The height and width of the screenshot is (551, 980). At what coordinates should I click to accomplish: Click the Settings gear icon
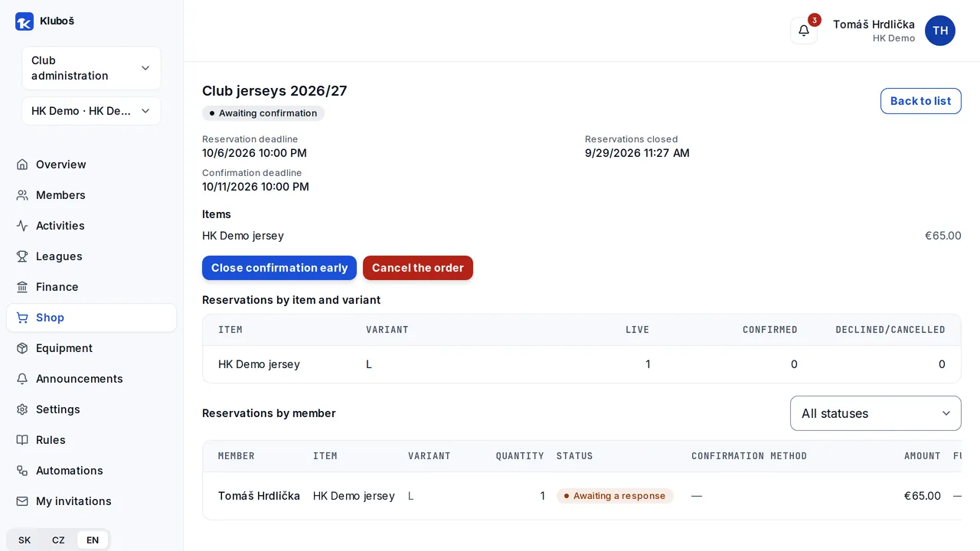[x=22, y=409]
